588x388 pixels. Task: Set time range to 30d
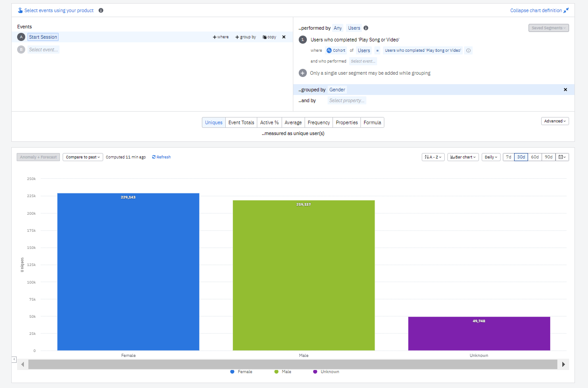[x=521, y=157]
